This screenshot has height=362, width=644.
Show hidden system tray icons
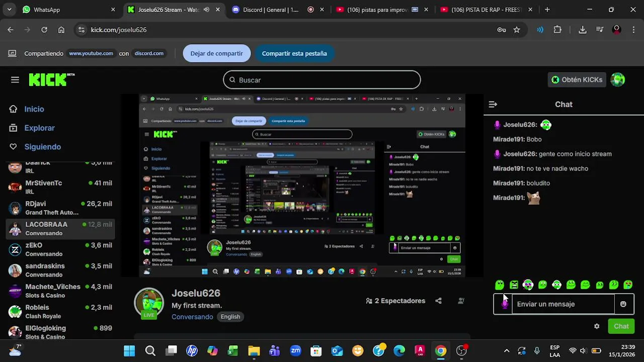[x=507, y=351]
